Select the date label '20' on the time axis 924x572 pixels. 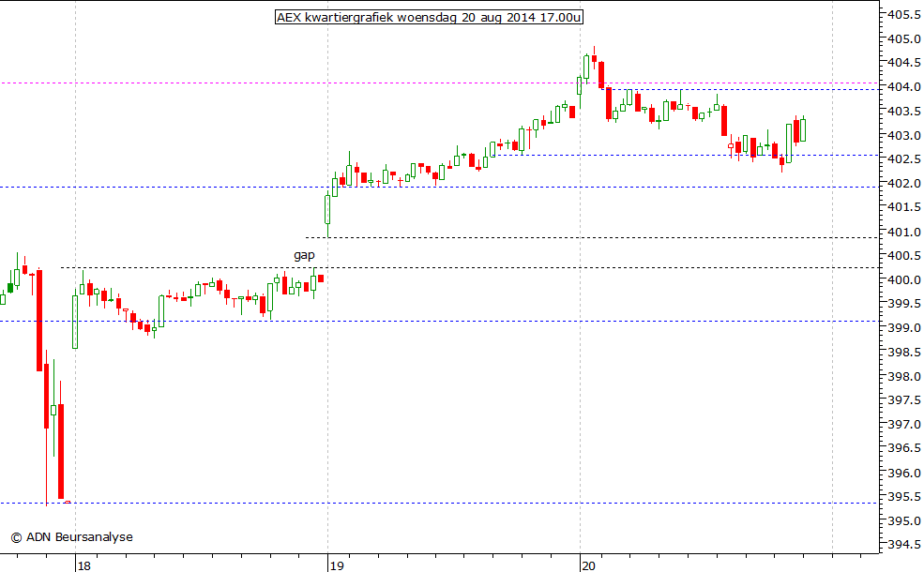(588, 566)
